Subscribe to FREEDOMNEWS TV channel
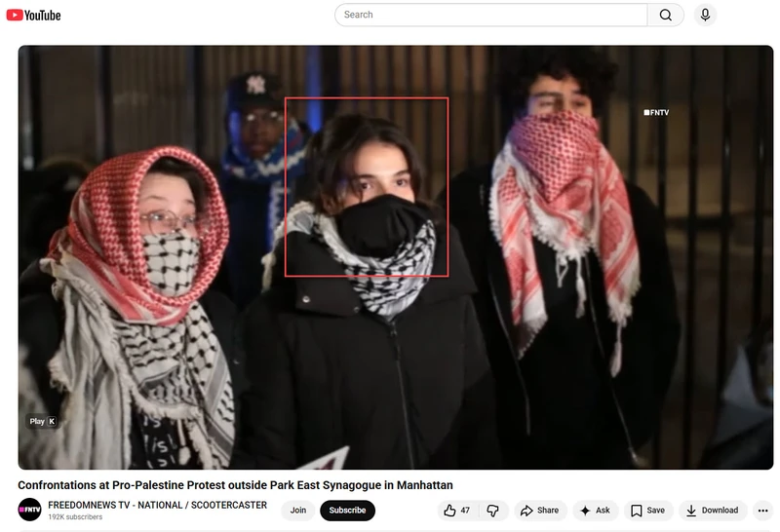780x532 pixels. 347,511
